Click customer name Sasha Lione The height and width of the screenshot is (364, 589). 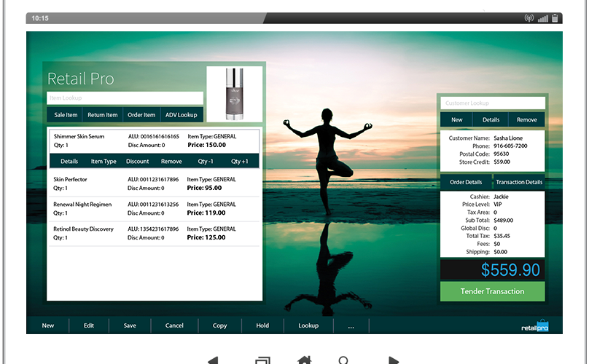(508, 138)
